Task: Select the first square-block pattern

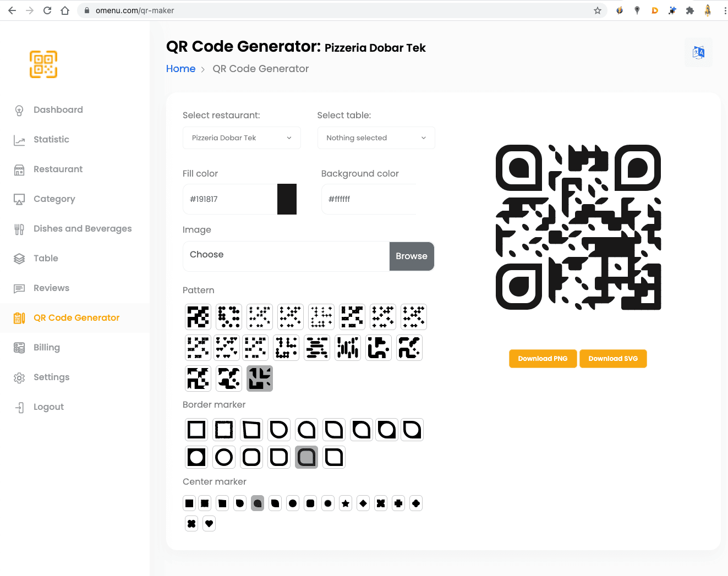Action: (198, 317)
